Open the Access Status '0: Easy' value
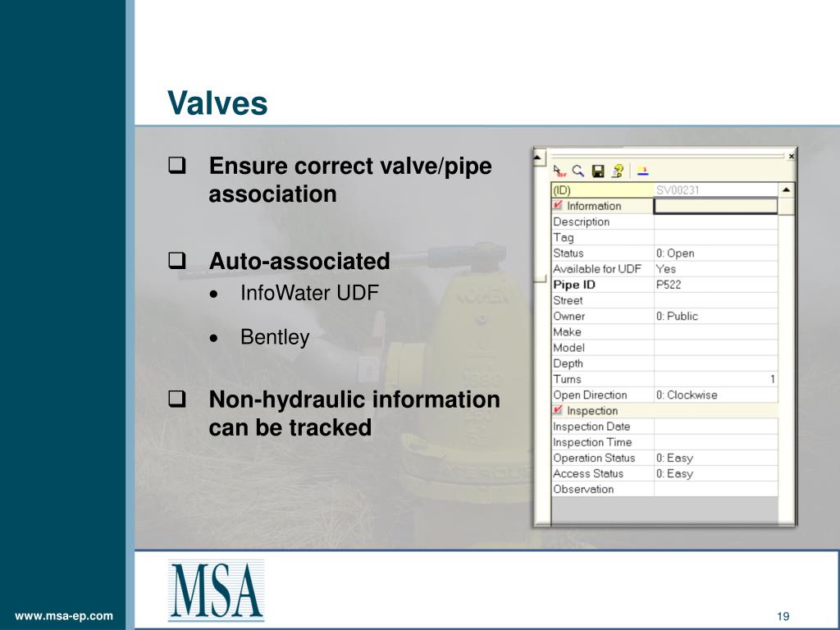This screenshot has height=630, width=840. pos(715,473)
